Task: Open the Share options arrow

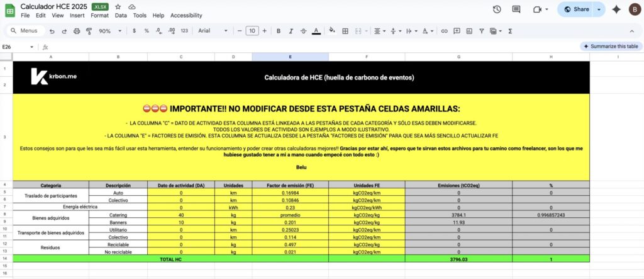Action: pyautogui.click(x=599, y=9)
